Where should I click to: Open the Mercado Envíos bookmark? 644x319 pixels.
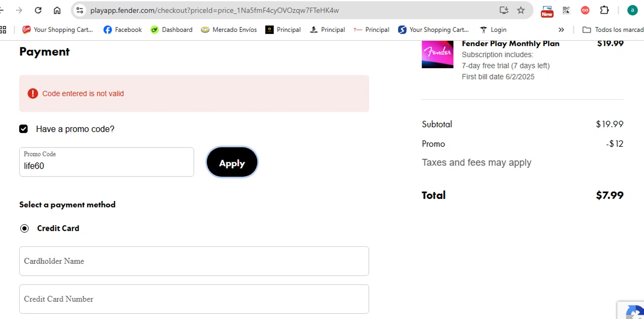[229, 30]
